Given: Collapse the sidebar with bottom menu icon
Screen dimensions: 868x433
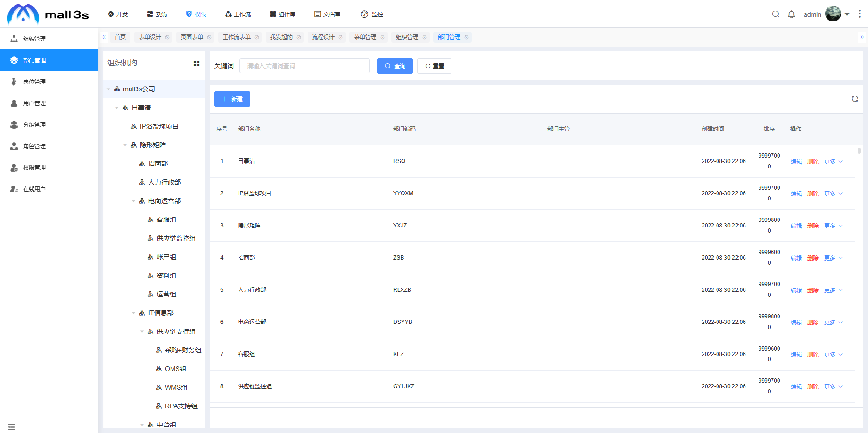Looking at the screenshot, I should tap(12, 427).
